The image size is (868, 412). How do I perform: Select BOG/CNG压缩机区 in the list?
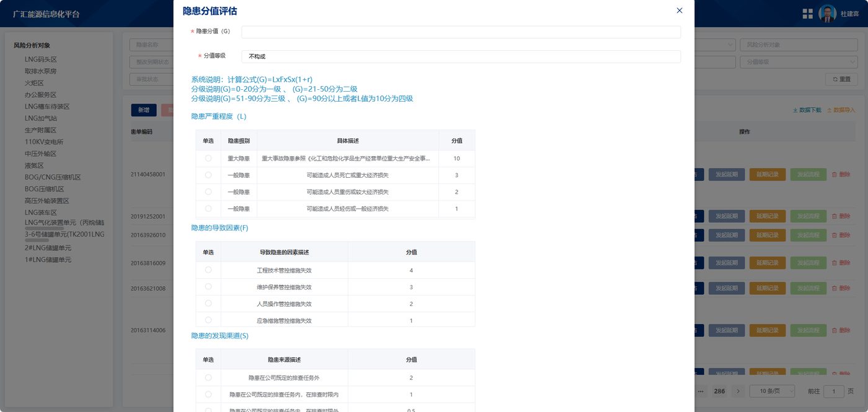(53, 177)
